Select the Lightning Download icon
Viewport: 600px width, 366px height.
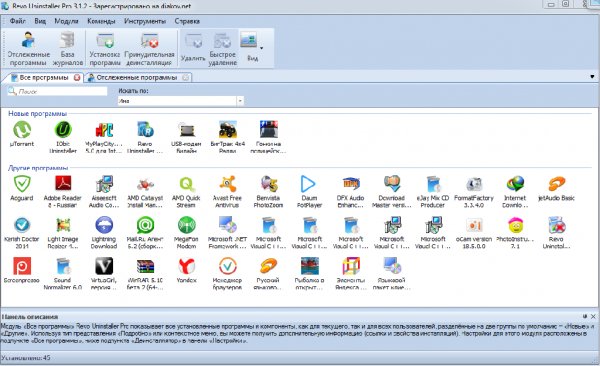(x=104, y=225)
